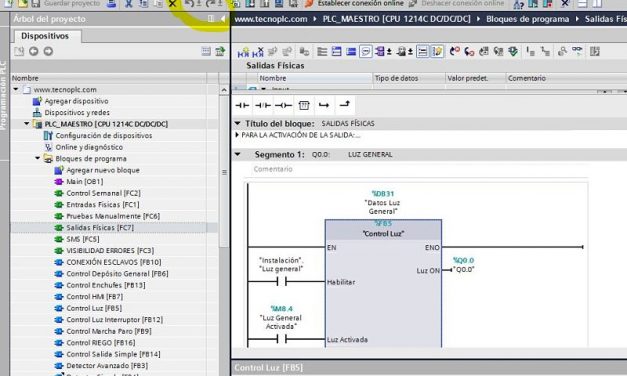627x376 pixels.
Task: Click the %Q0.0 output operand
Action: (463, 260)
